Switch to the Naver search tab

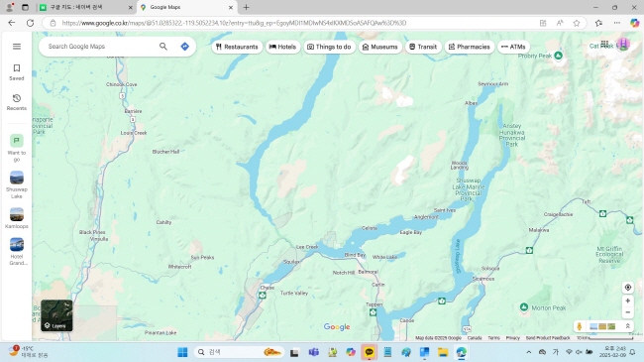coord(86,7)
